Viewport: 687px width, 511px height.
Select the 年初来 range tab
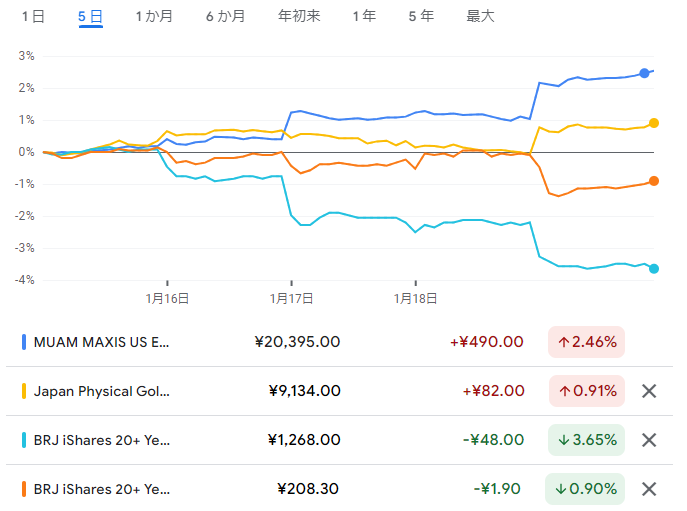(x=299, y=16)
